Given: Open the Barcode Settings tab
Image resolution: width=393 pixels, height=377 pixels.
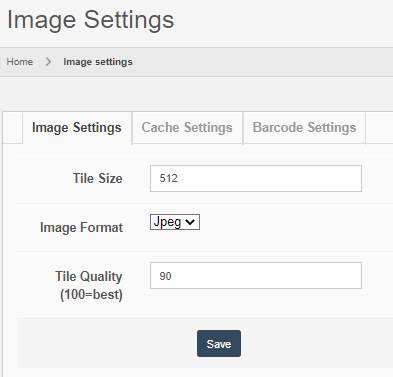Looking at the screenshot, I should click(x=304, y=128).
